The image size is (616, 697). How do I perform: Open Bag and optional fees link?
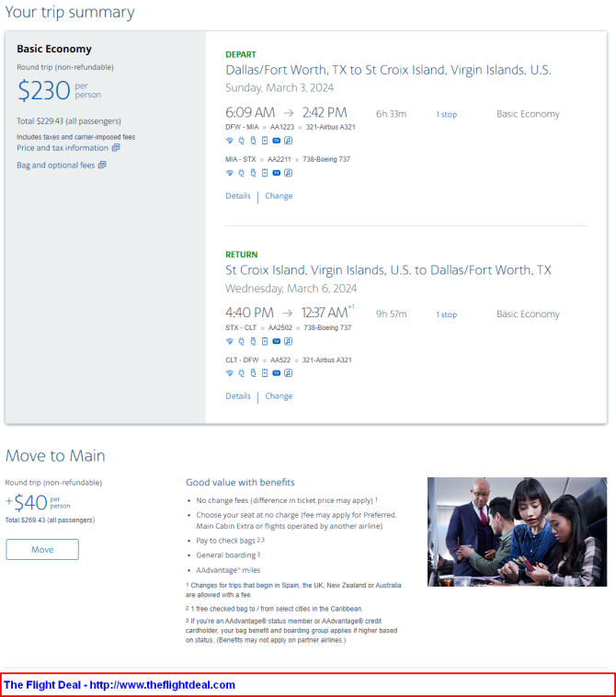pyautogui.click(x=55, y=166)
